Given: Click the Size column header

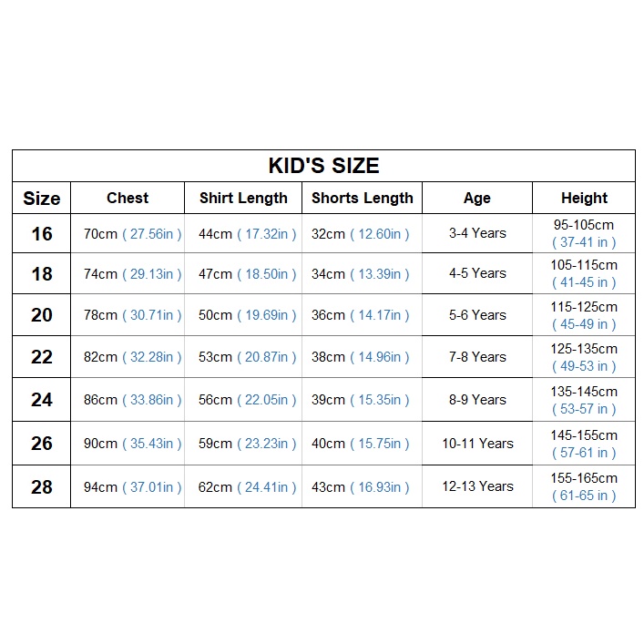Looking at the screenshot, I should (42, 199).
